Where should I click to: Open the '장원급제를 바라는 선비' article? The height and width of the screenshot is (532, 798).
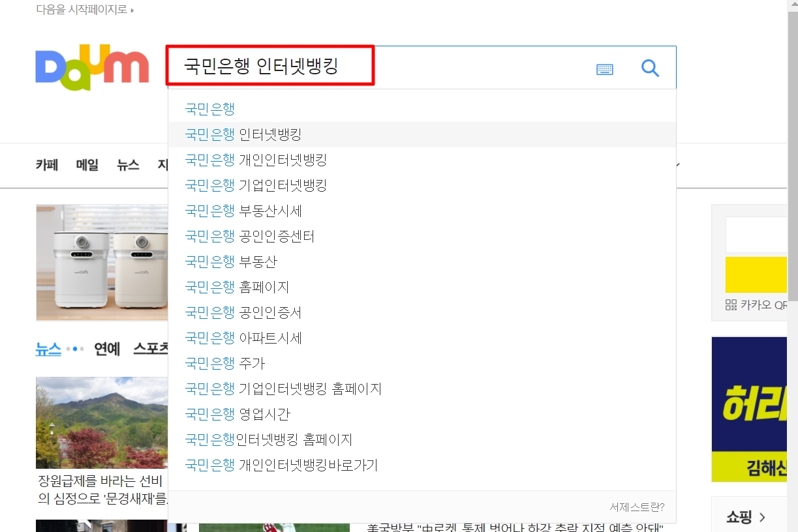click(x=103, y=490)
